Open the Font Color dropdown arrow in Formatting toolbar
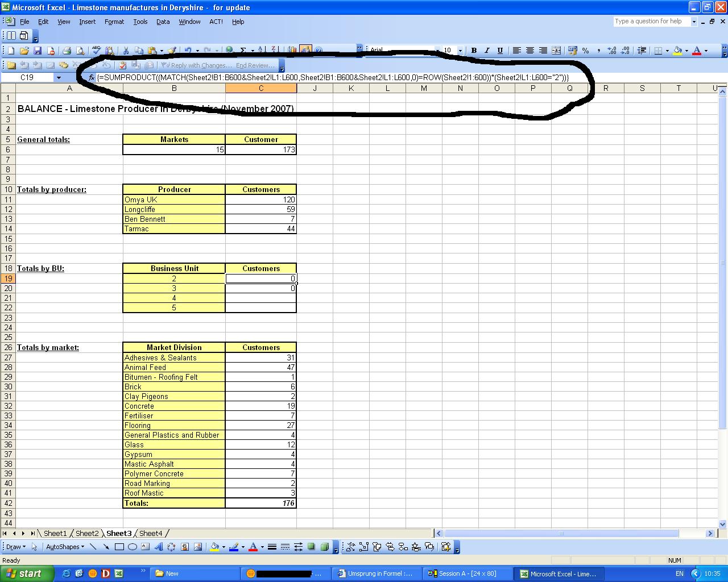This screenshot has width=728, height=582. point(706,51)
